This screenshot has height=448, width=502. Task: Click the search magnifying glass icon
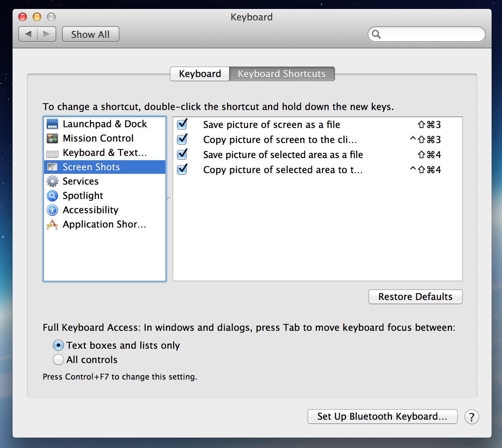pyautogui.click(x=376, y=34)
